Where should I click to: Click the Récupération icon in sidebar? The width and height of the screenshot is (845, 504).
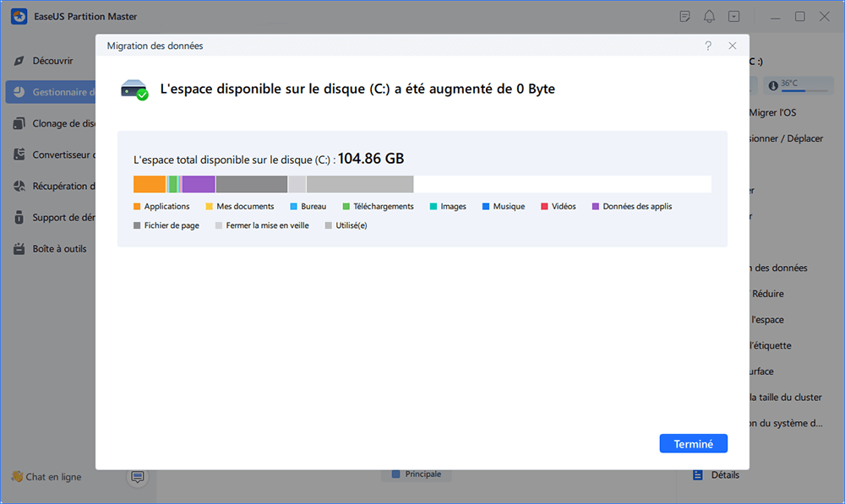click(19, 186)
